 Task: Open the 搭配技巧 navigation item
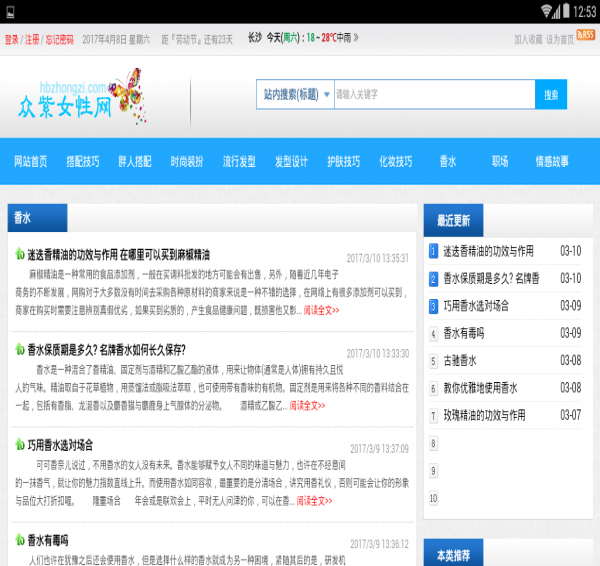(x=83, y=161)
